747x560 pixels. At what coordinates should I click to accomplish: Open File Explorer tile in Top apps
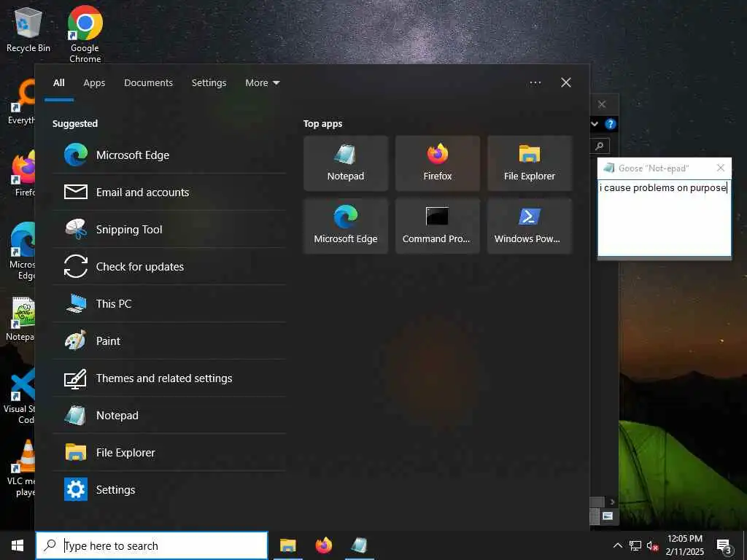tap(530, 163)
